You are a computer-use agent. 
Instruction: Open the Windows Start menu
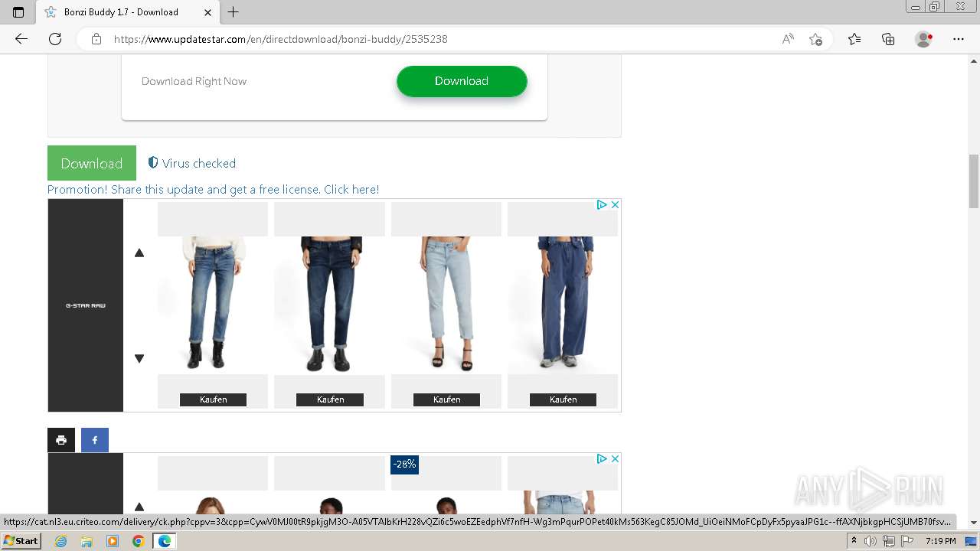21,541
